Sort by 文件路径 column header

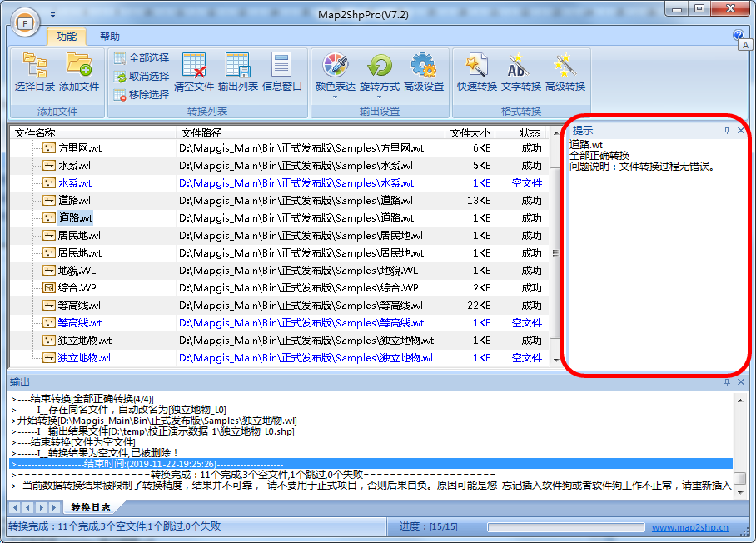click(311, 132)
